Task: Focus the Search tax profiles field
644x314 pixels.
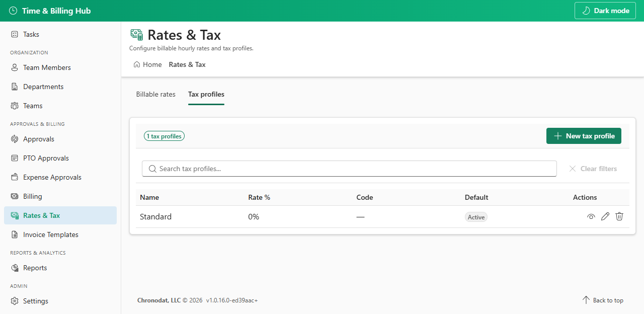Action: click(x=349, y=169)
